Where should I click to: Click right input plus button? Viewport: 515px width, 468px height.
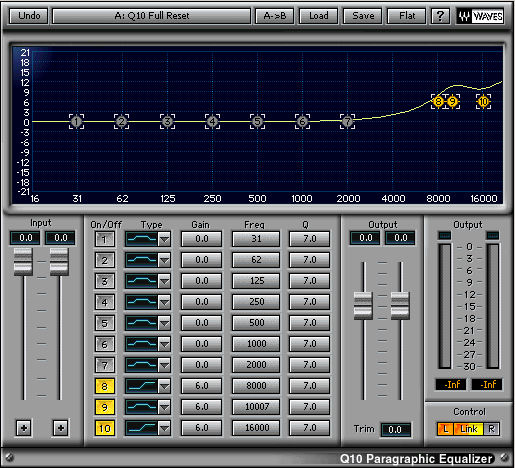click(x=61, y=428)
